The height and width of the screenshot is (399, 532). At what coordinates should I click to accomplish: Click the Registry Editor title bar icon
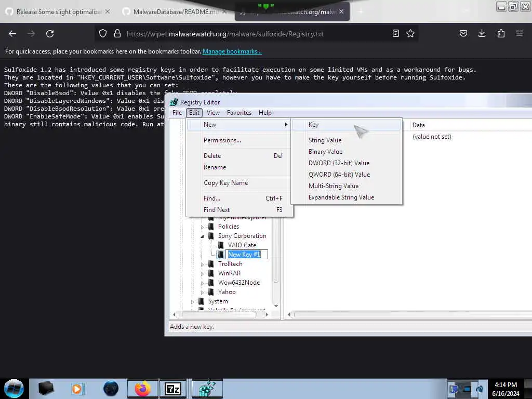[174, 102]
